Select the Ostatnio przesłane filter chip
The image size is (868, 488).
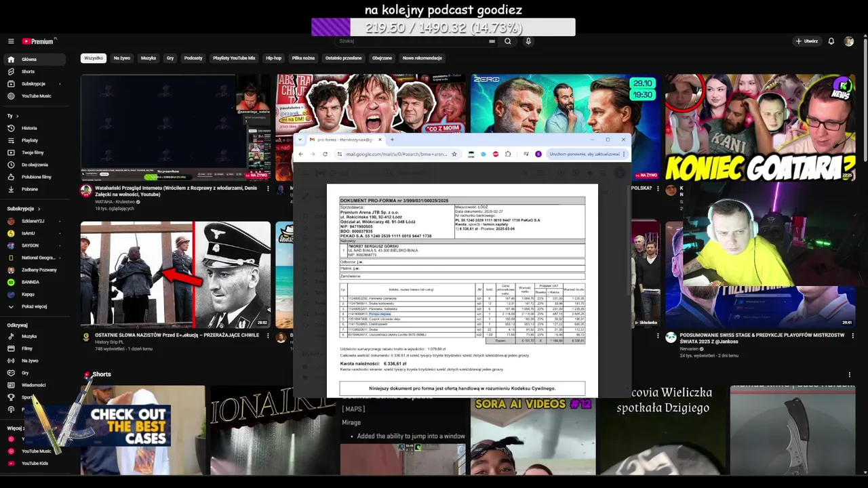click(343, 58)
